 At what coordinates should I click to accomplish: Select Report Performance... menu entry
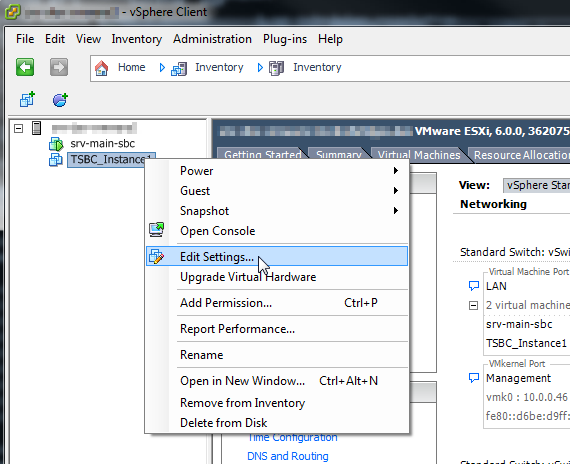coord(277,329)
